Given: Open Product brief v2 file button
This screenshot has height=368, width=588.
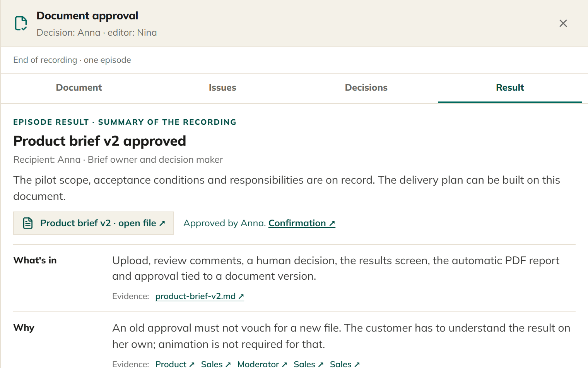Looking at the screenshot, I should (x=94, y=223).
